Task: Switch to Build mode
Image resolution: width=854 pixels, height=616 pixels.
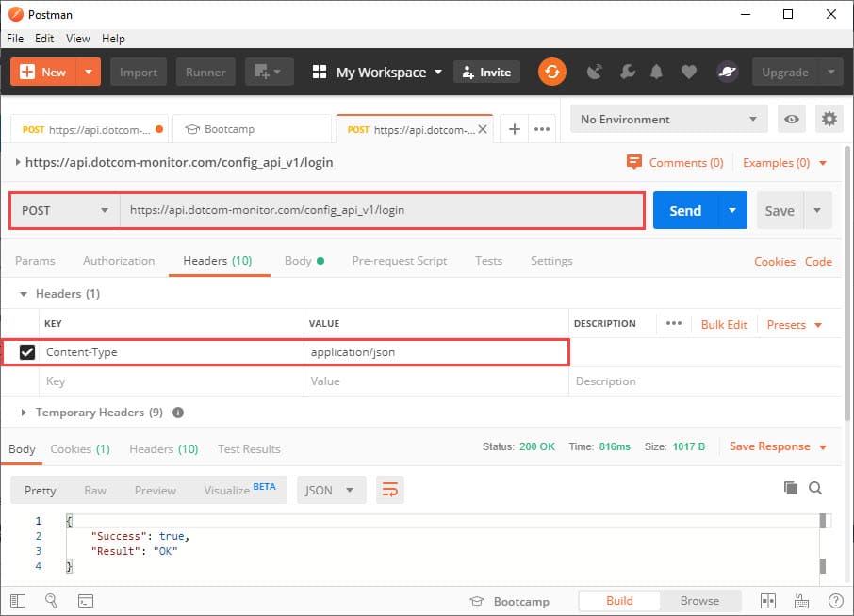Action: 618,600
